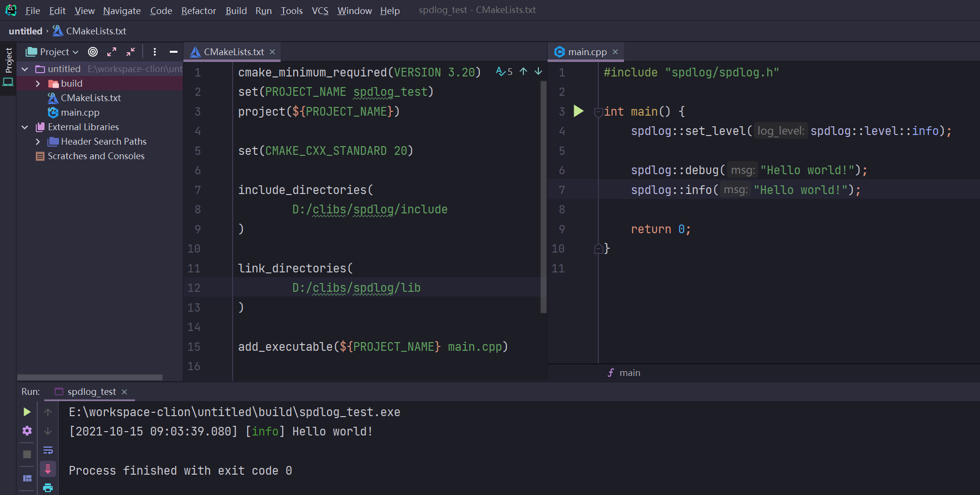The image size is (980, 495).
Task: Collapse all items in Project tree
Action: tap(131, 52)
